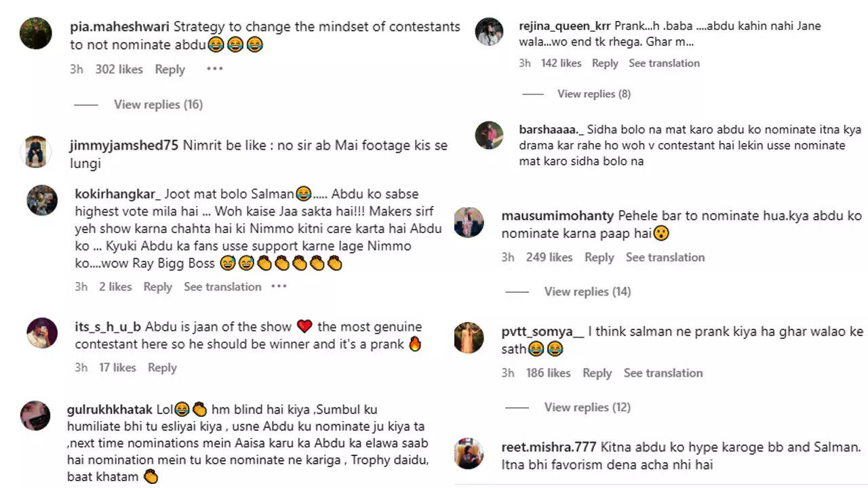
Task: Open kokirhangkar_'s profile avatar
Action: [x=42, y=201]
